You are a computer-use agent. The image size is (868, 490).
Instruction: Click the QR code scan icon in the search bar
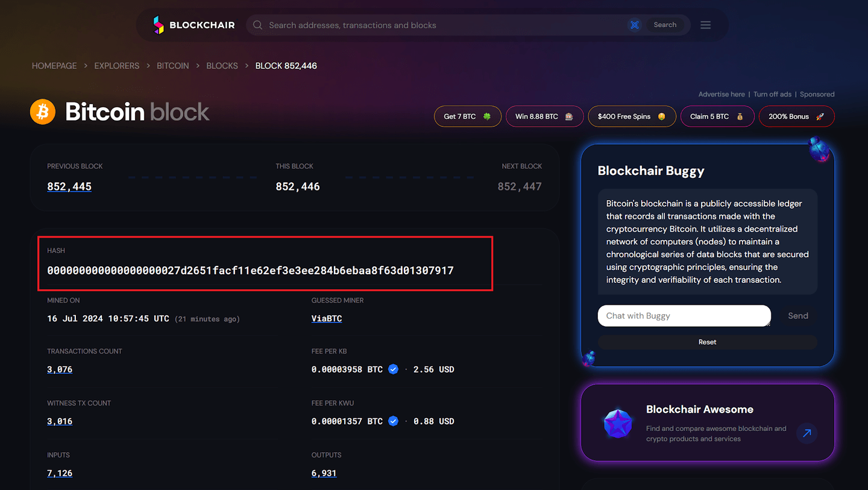(635, 25)
